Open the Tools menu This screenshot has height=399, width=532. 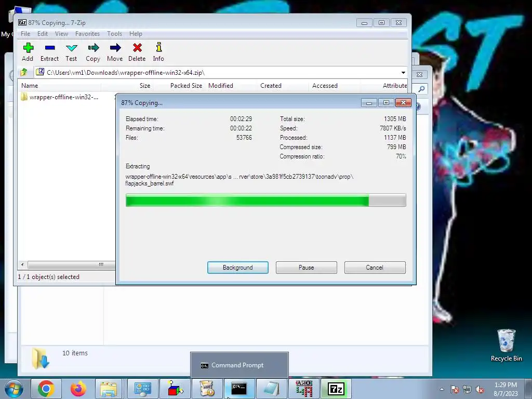[114, 34]
